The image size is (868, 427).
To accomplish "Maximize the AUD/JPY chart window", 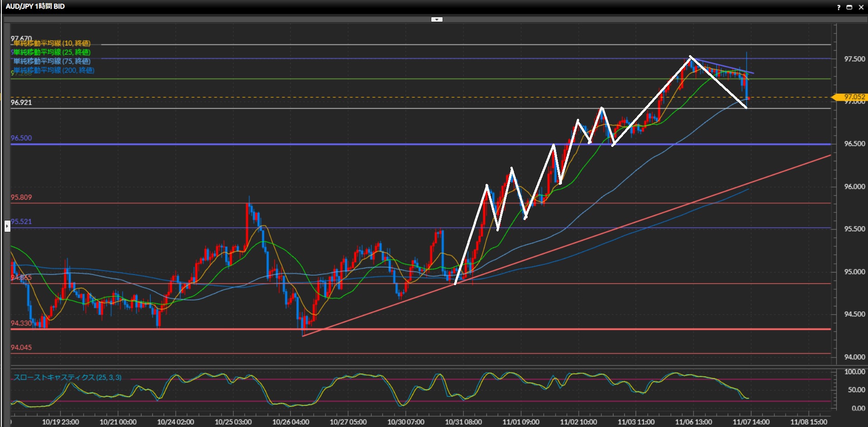I will point(849,7).
